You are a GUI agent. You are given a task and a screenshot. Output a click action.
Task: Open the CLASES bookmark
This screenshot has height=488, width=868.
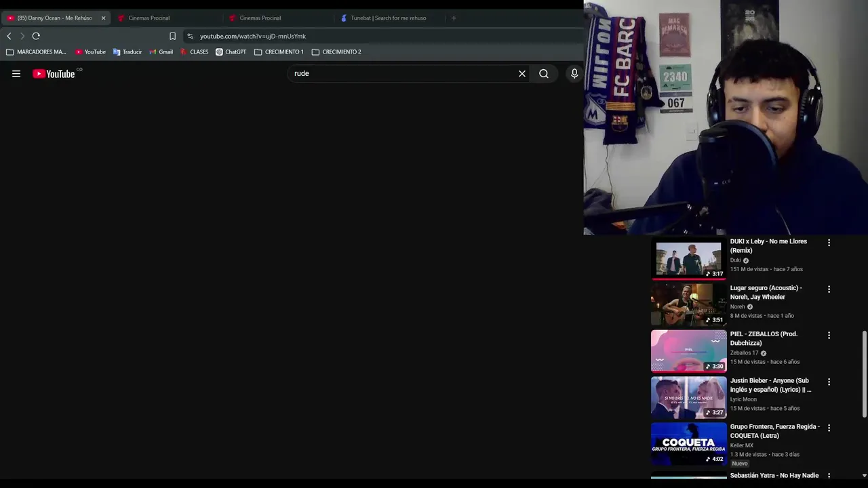[194, 52]
